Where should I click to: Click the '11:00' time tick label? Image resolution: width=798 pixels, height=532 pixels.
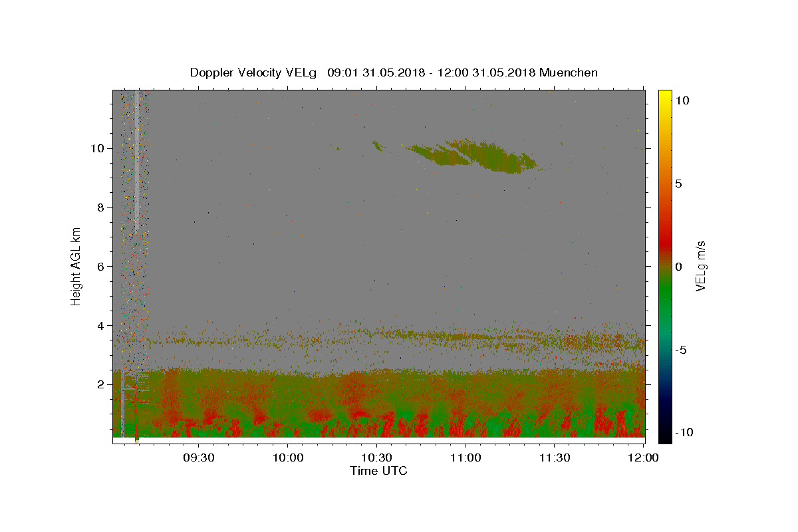coord(465,458)
